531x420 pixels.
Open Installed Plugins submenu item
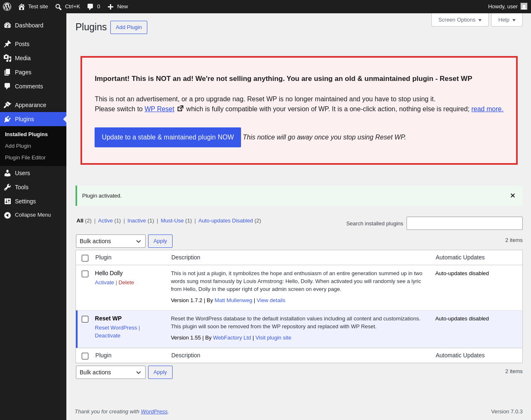[26, 134]
